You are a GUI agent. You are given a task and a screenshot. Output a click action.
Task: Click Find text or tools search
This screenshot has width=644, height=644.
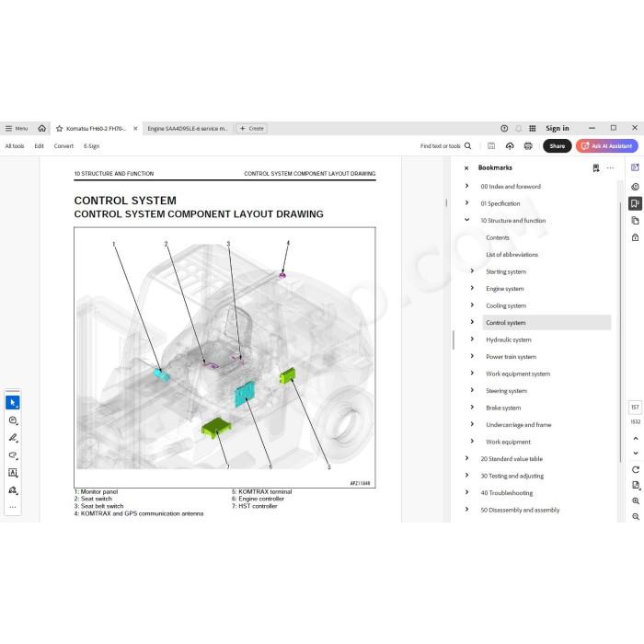445,145
